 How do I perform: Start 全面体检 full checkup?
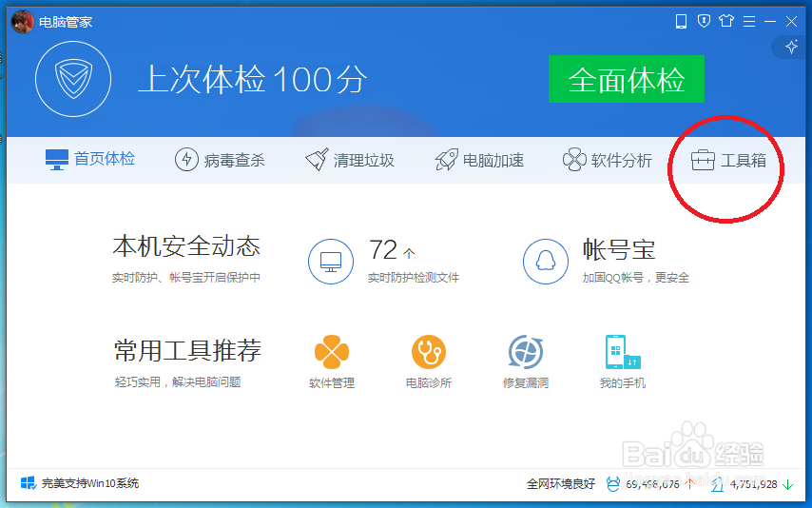[x=626, y=79]
